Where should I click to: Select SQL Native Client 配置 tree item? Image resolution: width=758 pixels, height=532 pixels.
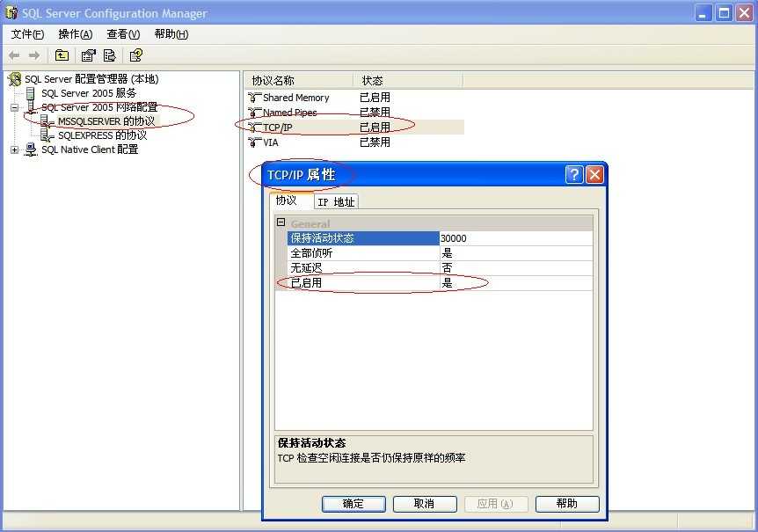[x=90, y=149]
